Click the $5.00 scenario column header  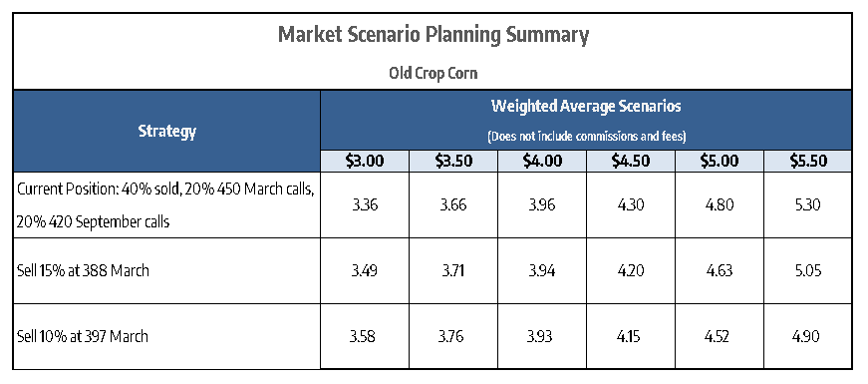click(720, 162)
